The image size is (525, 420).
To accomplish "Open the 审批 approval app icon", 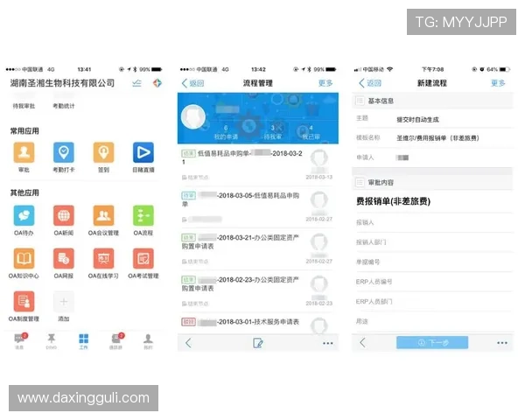I will click(24, 152).
